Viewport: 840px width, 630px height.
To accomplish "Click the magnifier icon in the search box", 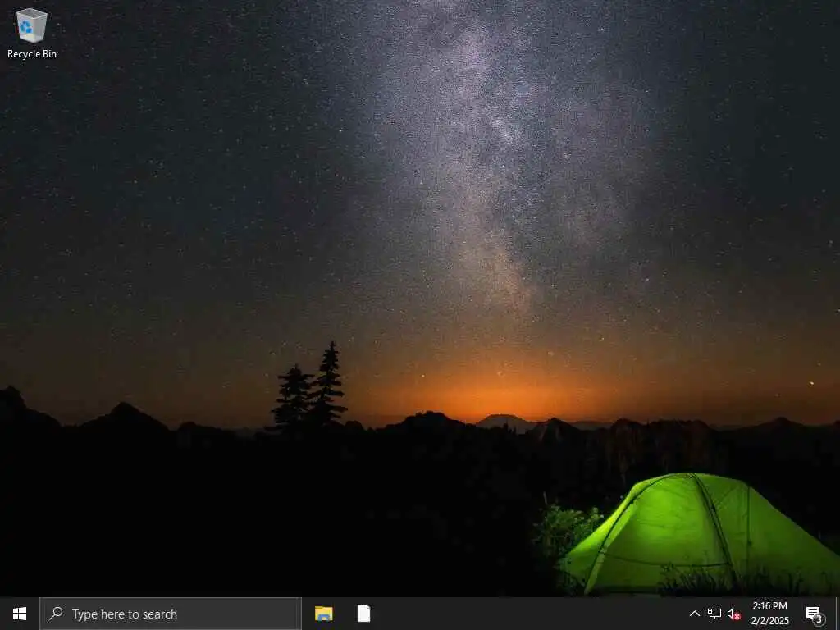I will [56, 614].
